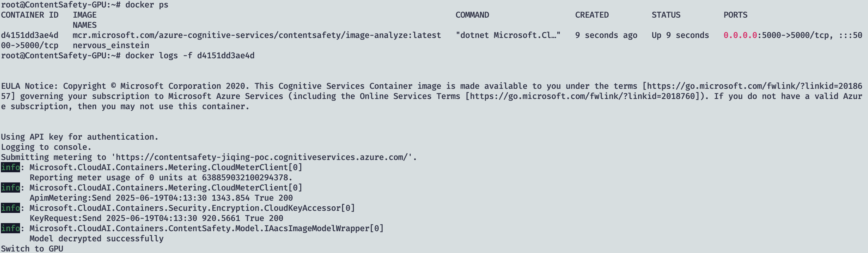Click the red 0.0.0.0 port address
868x253 pixels.
pyautogui.click(x=740, y=35)
